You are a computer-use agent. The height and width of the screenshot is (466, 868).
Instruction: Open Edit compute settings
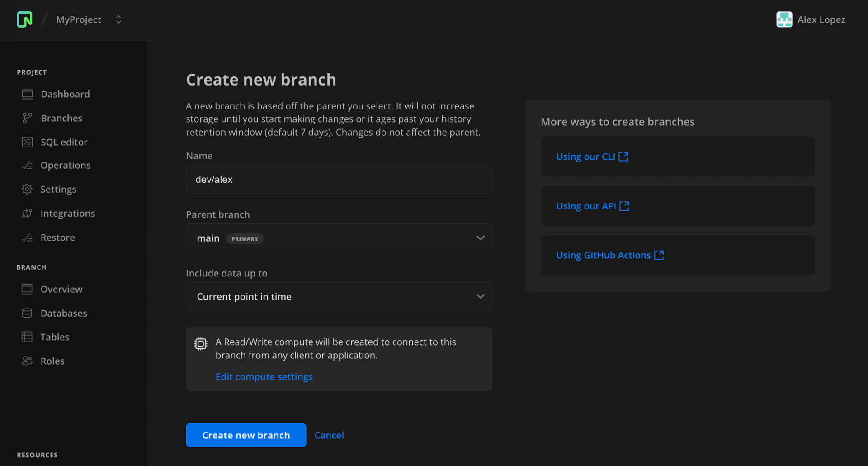(x=264, y=376)
